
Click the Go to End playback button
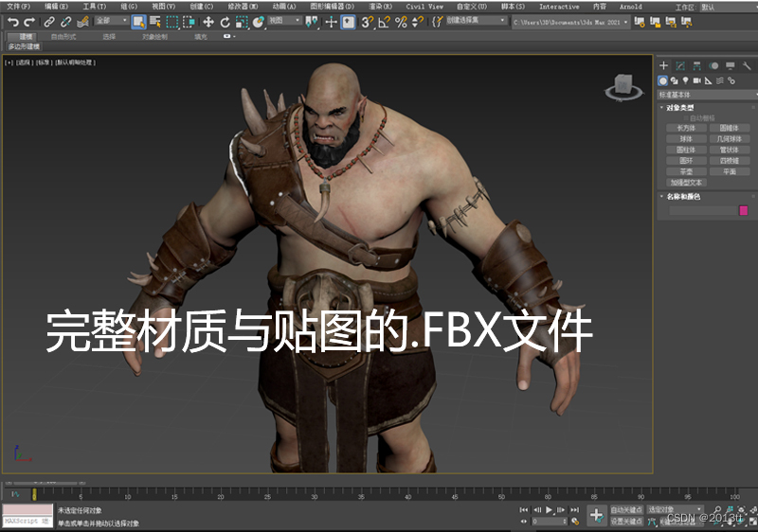point(574,510)
